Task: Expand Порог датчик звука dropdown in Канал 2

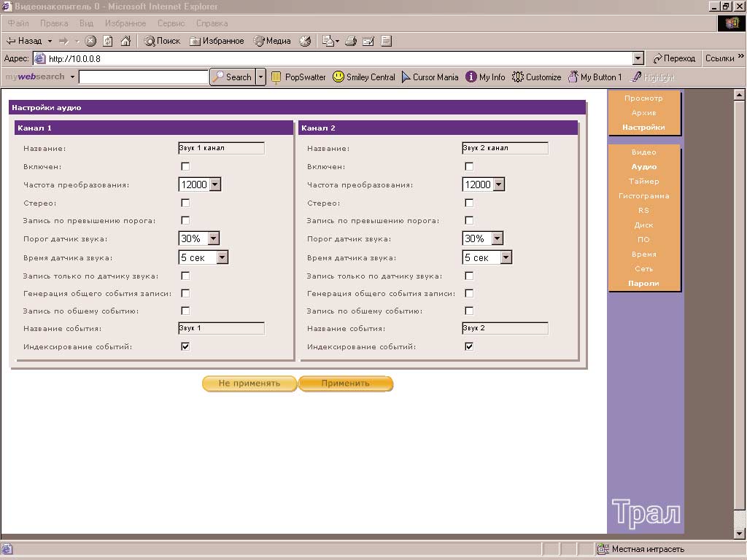Action: pyautogui.click(x=497, y=239)
